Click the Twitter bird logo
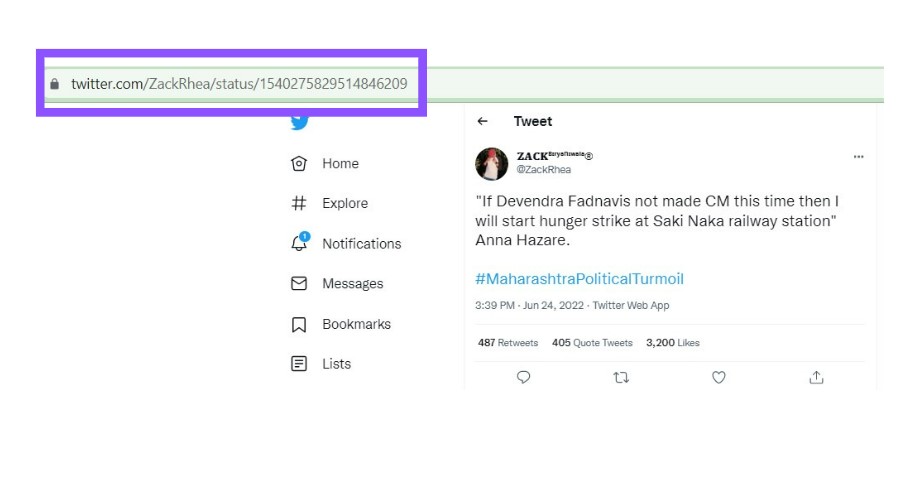This screenshot has height=478, width=920. 299,122
